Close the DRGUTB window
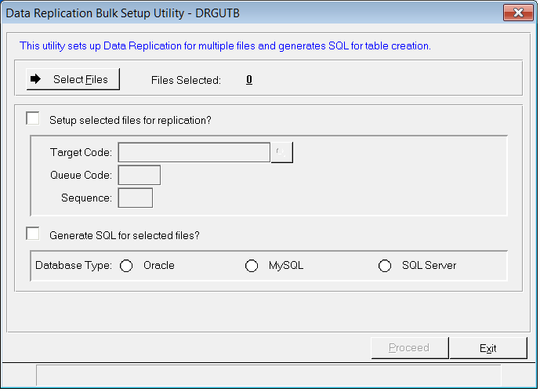 click(518, 13)
